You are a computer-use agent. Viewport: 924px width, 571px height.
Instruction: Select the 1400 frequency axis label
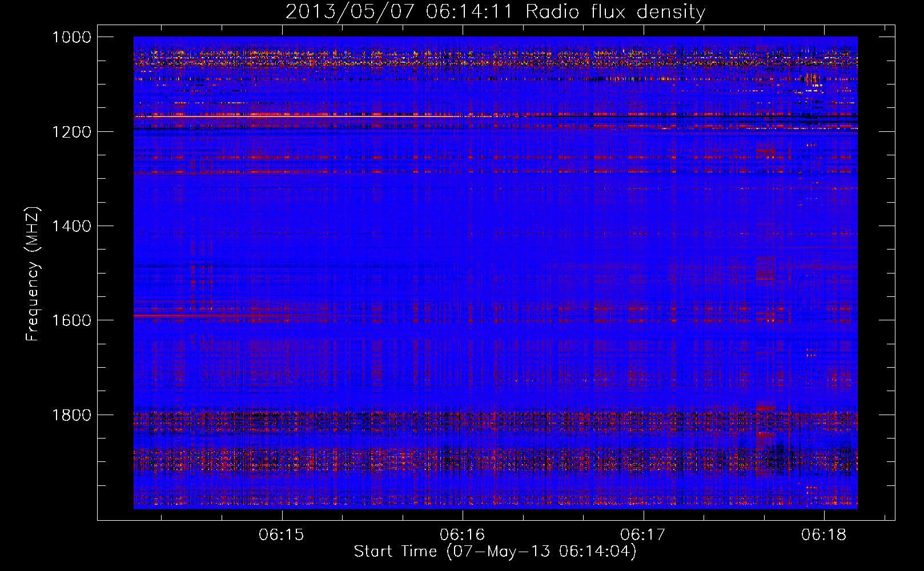pos(71,226)
